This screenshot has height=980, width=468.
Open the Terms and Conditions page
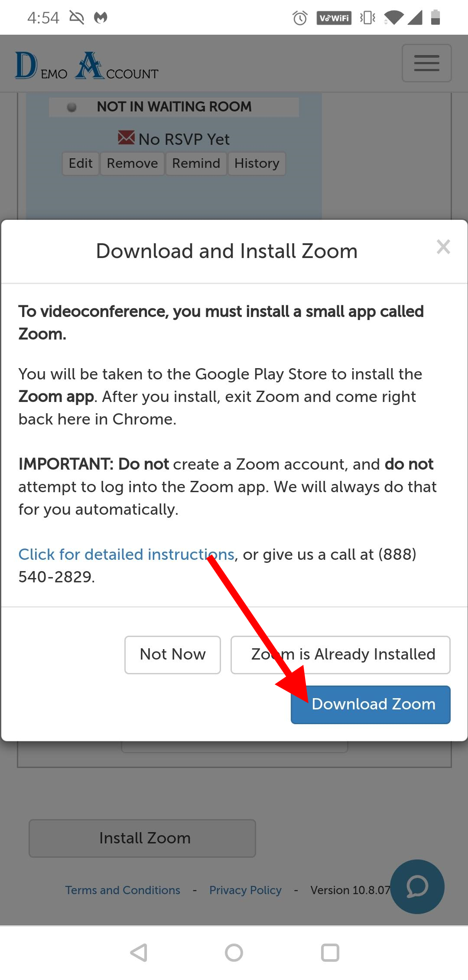[123, 890]
